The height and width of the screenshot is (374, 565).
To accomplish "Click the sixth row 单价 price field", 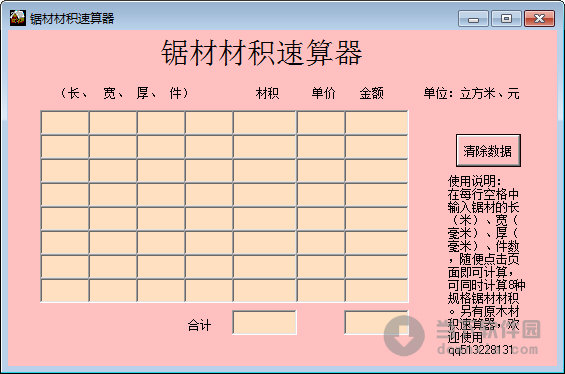I will (321, 243).
